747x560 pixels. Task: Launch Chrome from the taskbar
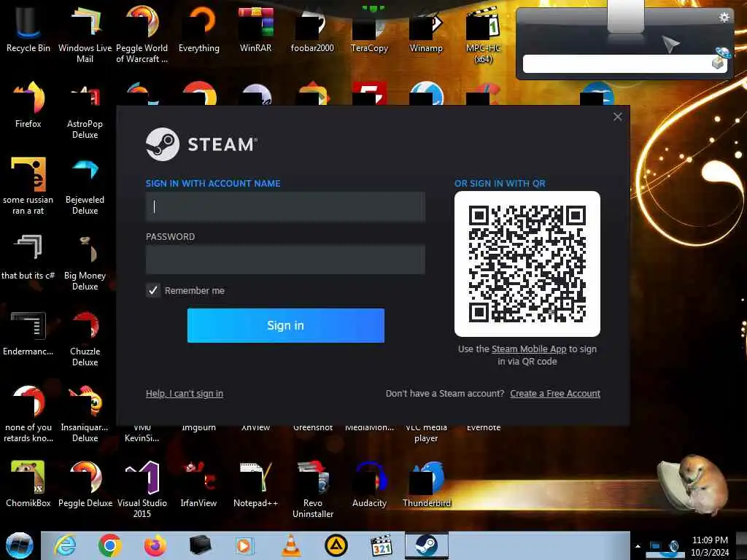(110, 545)
